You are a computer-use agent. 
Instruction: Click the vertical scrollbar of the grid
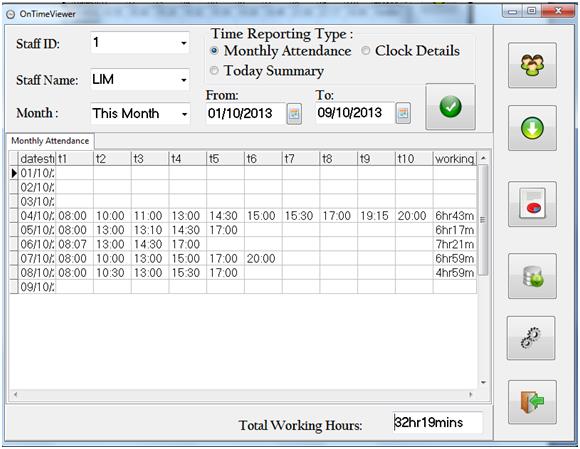[483, 271]
